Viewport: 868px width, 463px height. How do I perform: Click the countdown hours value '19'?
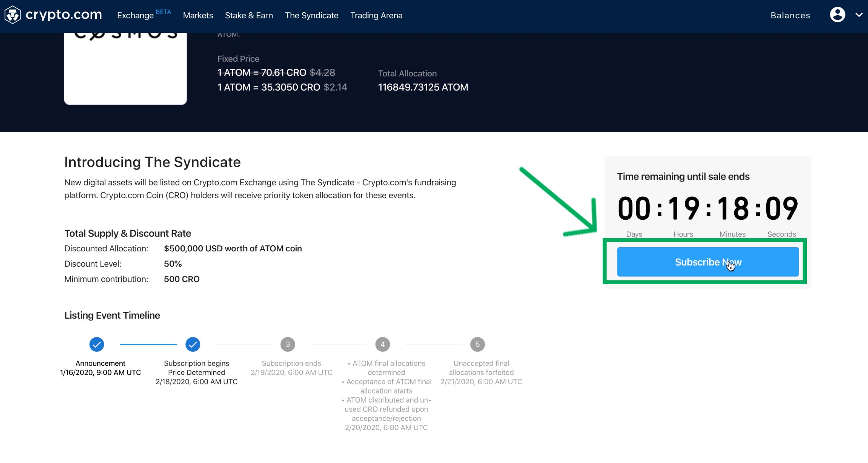pyautogui.click(x=684, y=208)
